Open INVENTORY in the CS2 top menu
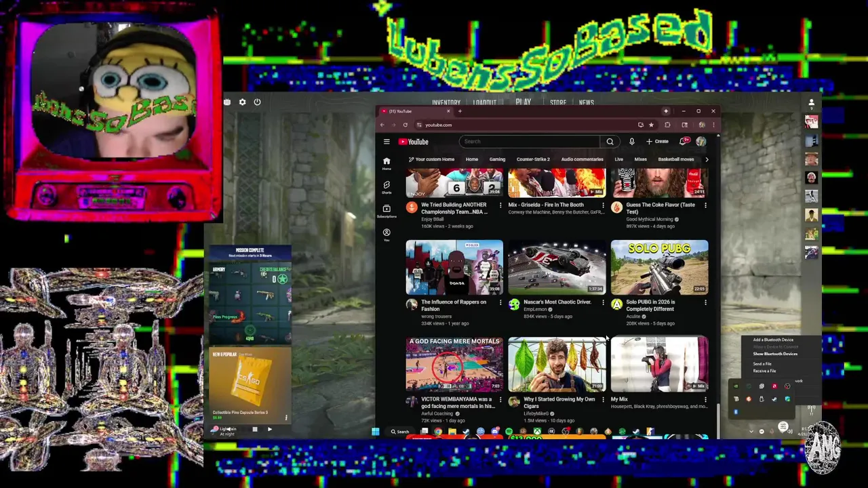The image size is (868, 488). coord(446,103)
